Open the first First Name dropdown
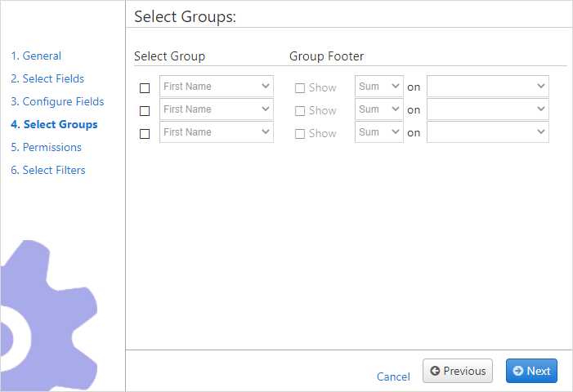The height and width of the screenshot is (392, 573). point(217,86)
